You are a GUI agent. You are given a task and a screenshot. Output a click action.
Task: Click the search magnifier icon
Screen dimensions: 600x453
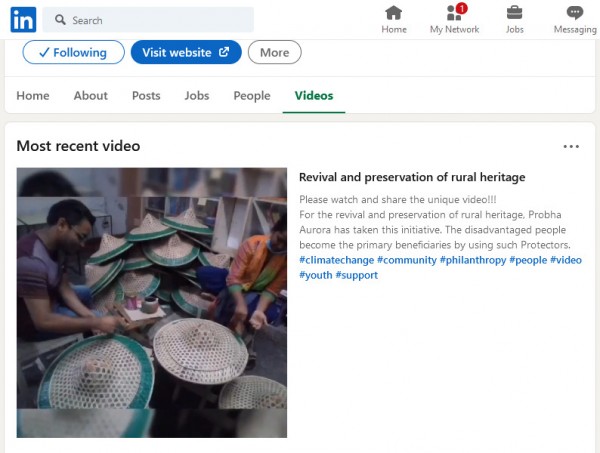click(60, 20)
